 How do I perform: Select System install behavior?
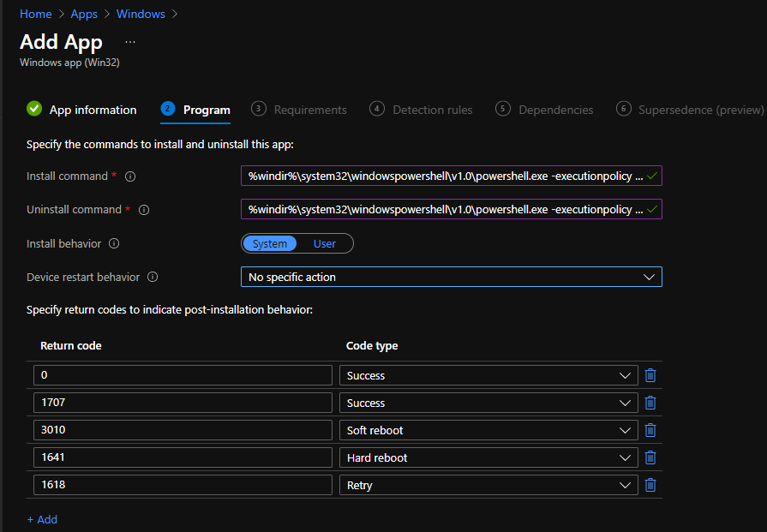coord(269,243)
